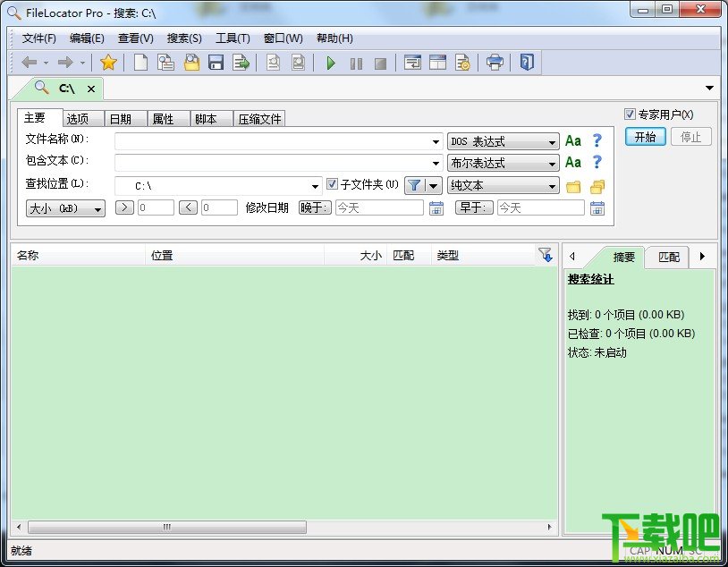
Task: Click 包含文本 input field
Action: click(x=278, y=163)
